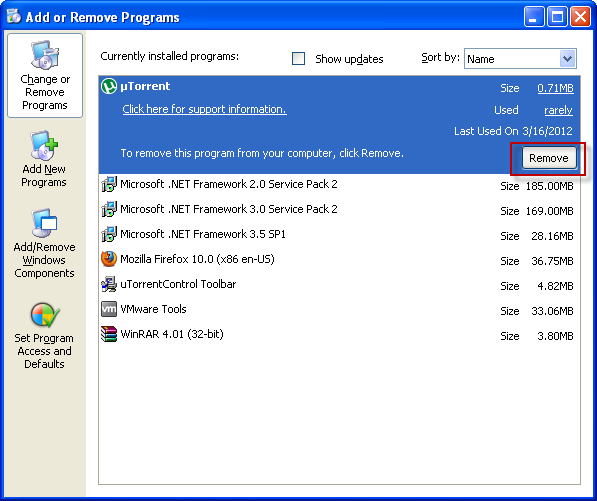Open Add New Programs panel
The width and height of the screenshot is (597, 501).
coord(44,159)
